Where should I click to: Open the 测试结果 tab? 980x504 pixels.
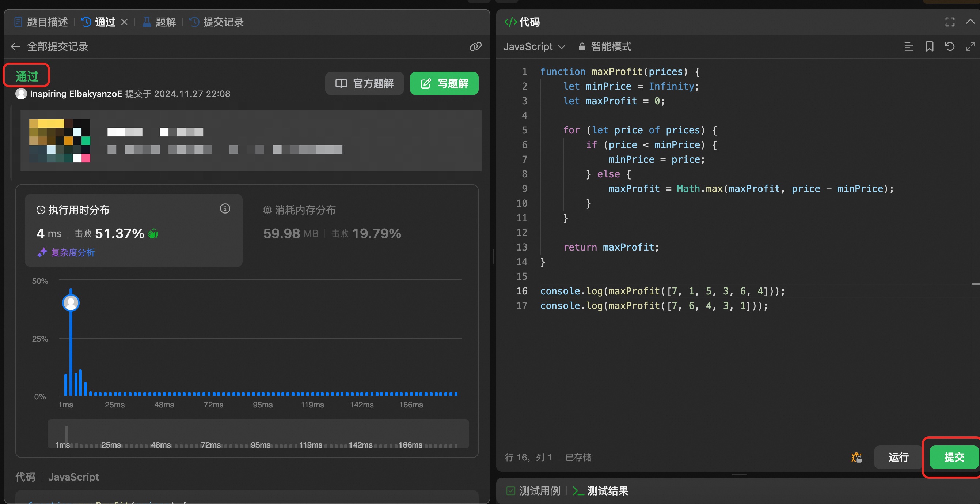click(600, 491)
